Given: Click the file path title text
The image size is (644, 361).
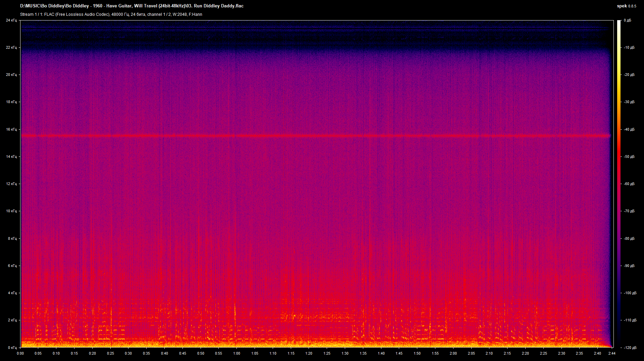Looking at the screenshot, I should pyautogui.click(x=132, y=6).
